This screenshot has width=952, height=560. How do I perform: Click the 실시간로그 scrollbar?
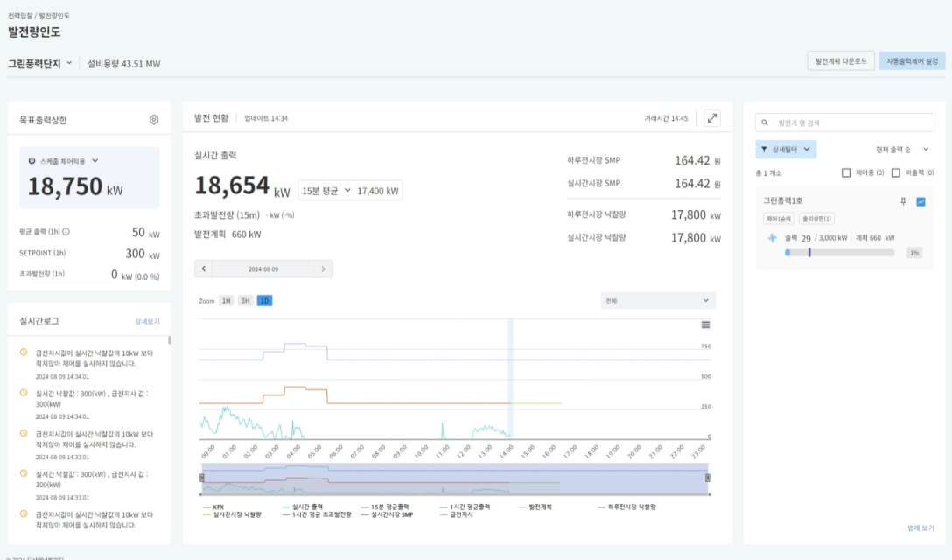[x=170, y=340]
